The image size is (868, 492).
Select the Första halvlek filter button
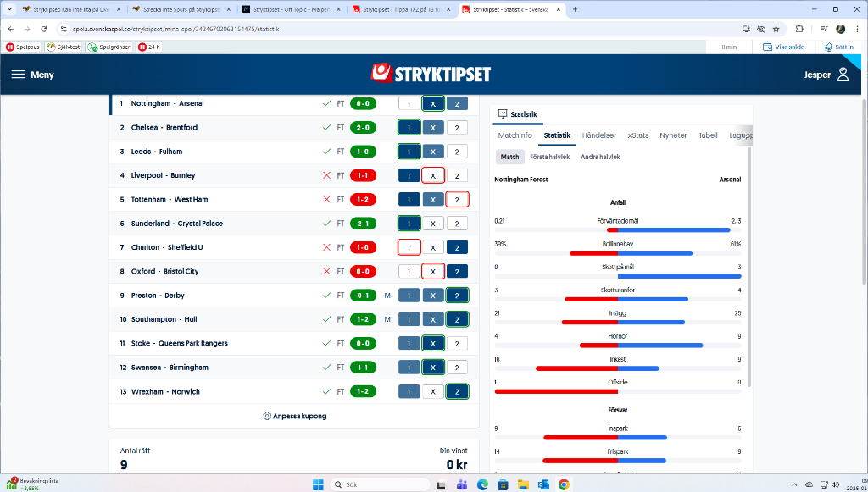coord(550,157)
